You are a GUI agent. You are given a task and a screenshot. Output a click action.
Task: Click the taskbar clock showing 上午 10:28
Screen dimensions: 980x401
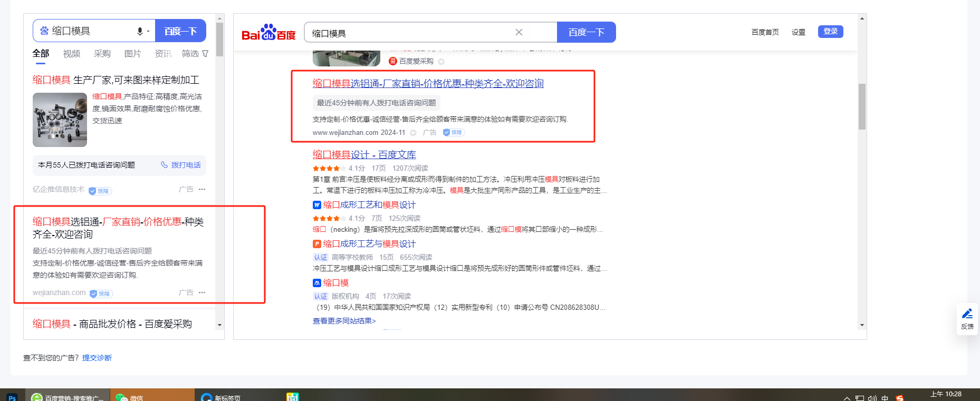point(946,395)
